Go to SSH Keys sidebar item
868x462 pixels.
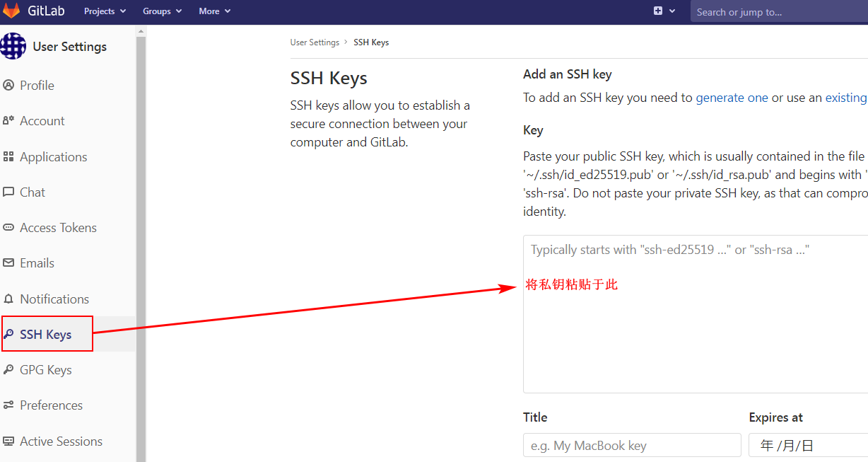point(47,334)
